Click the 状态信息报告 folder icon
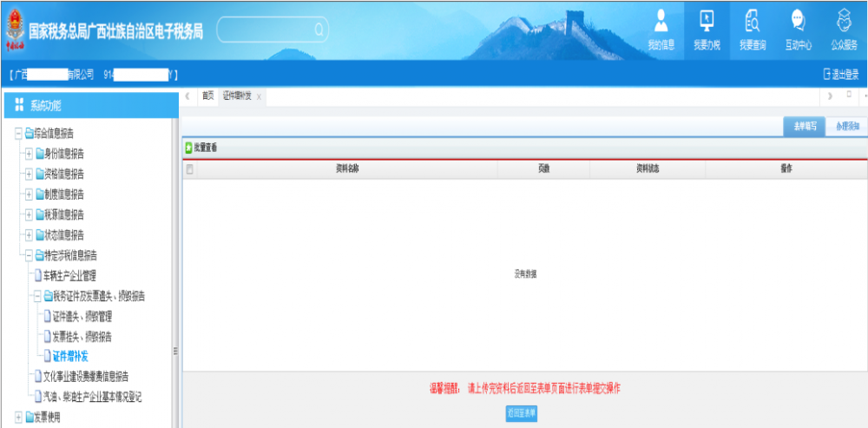This screenshot has height=428, width=868. 39,235
